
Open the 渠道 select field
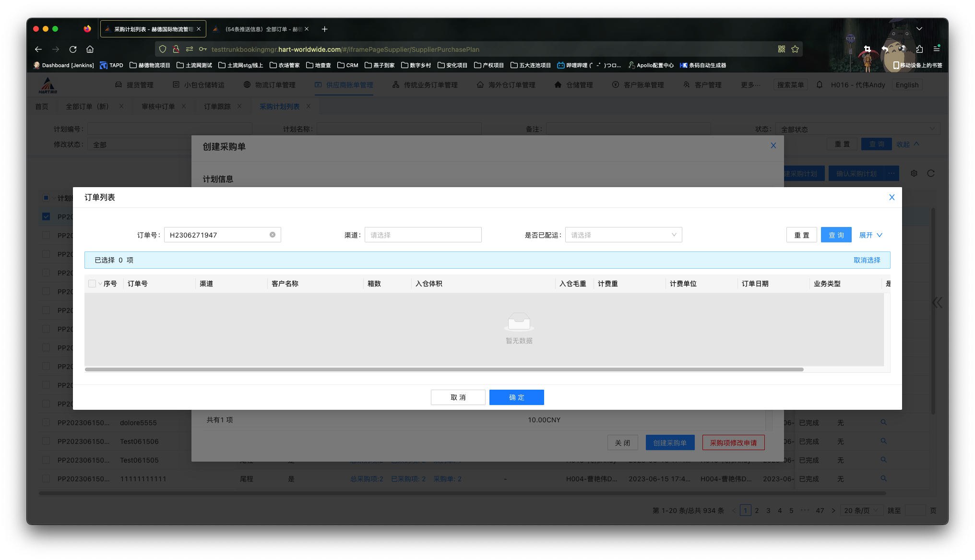click(422, 235)
